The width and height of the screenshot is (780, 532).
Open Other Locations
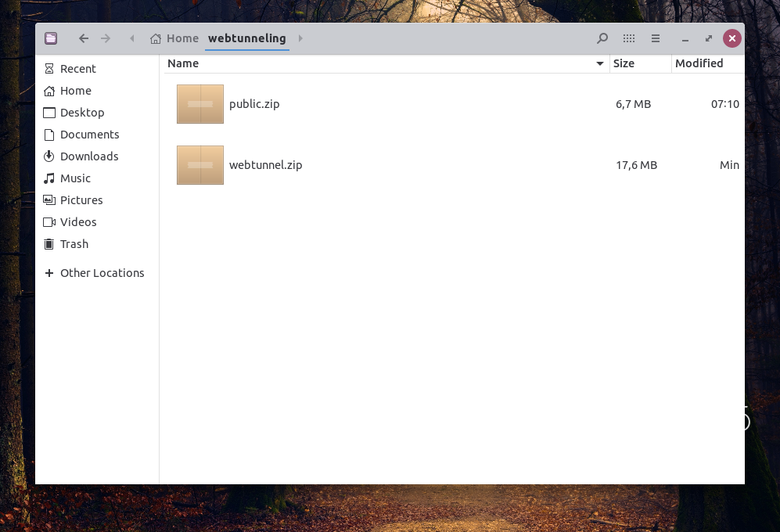pos(102,272)
